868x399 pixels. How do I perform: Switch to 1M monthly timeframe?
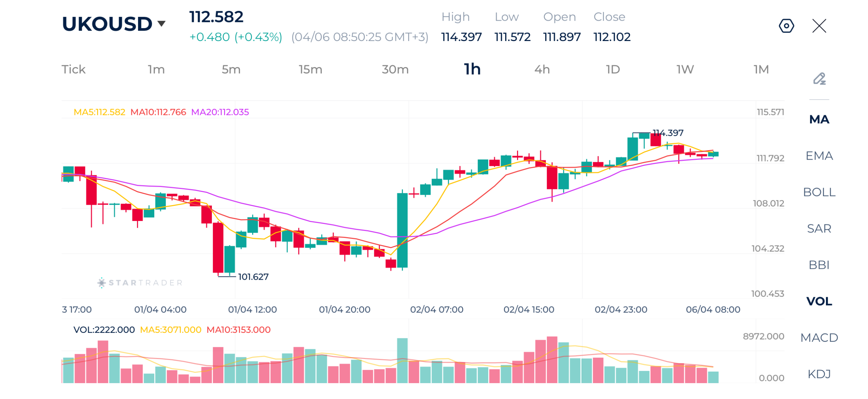click(761, 69)
